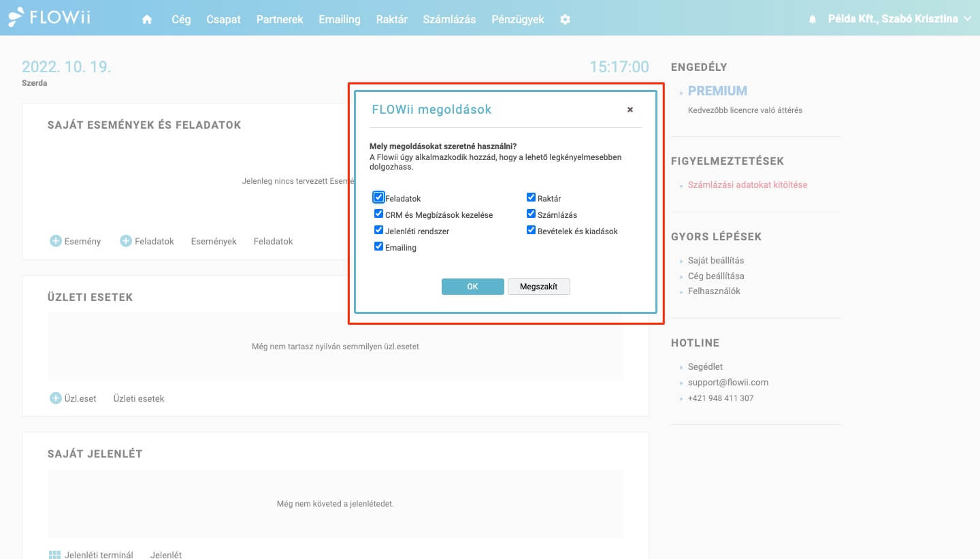980x559 pixels.
Task: Uncheck the Számlázás checkbox
Action: [532, 214]
